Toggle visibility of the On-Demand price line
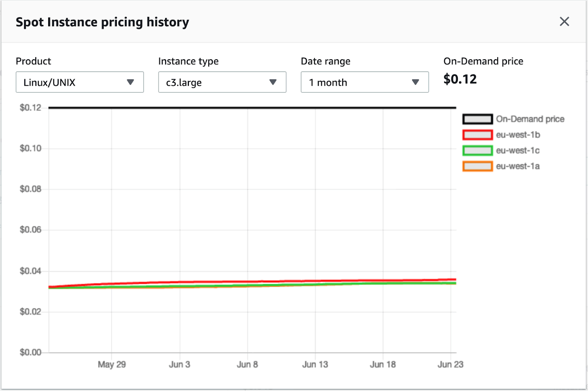The height and width of the screenshot is (391, 588). (x=477, y=119)
